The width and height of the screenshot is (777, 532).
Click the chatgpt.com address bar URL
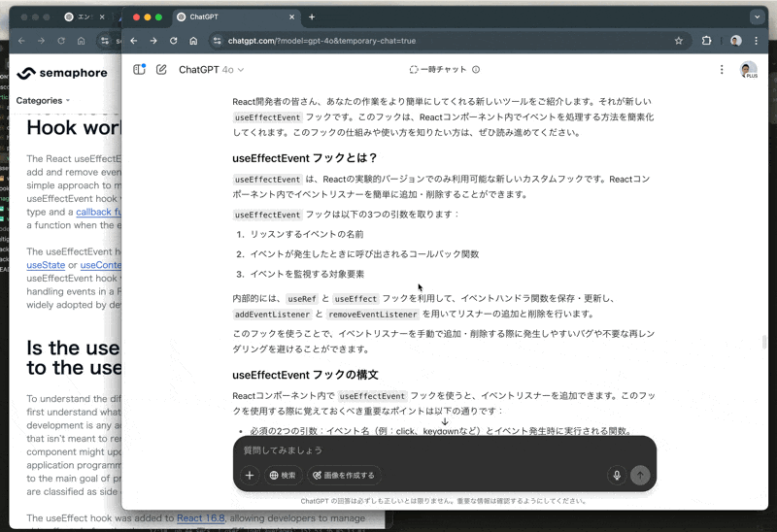[x=321, y=41]
